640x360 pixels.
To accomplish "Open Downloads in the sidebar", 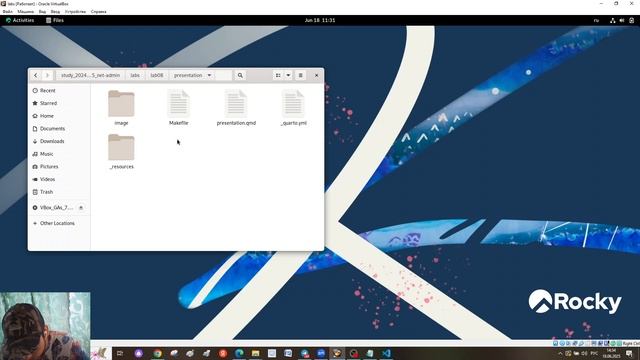I will pos(59,141).
